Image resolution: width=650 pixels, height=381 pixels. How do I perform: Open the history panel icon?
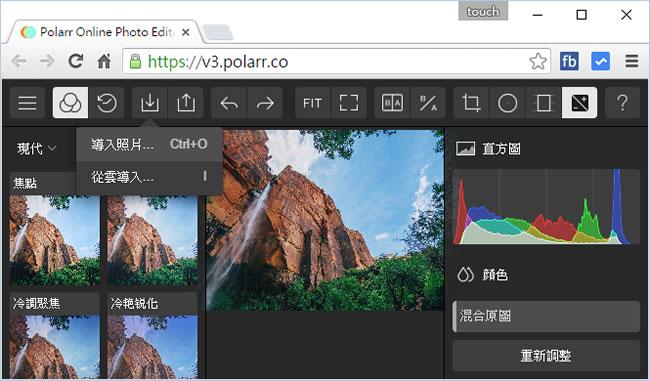coord(106,103)
